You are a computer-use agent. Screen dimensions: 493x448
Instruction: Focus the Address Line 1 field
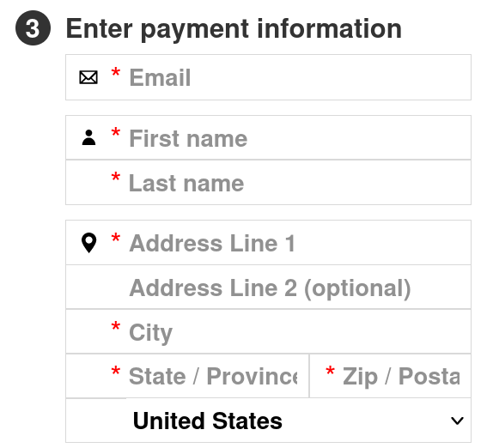(x=268, y=243)
